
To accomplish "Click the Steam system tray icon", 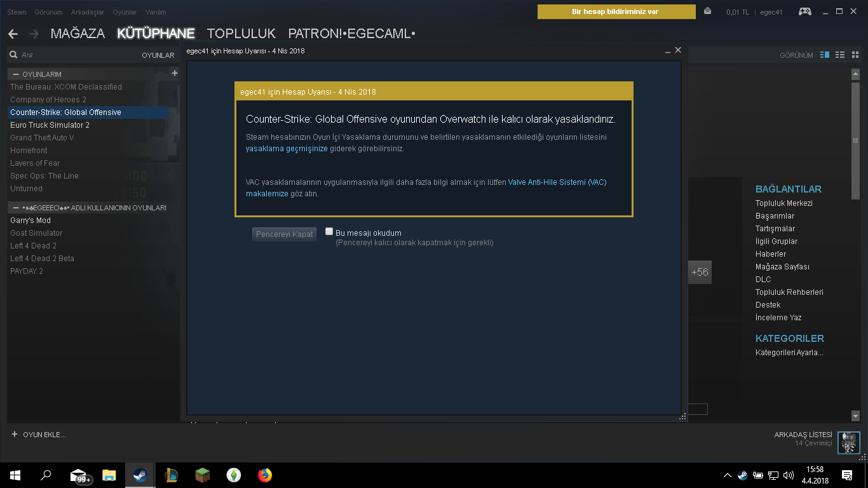I will [743, 475].
